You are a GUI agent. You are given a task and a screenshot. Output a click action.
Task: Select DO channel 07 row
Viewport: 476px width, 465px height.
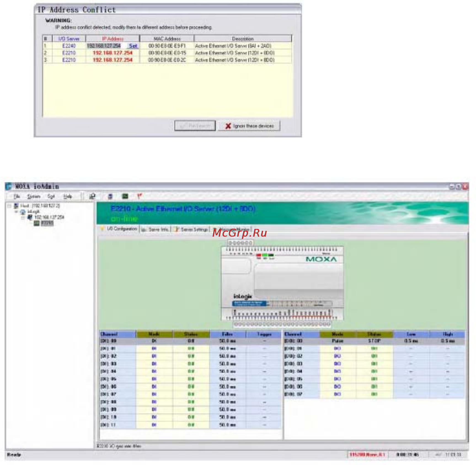(x=375, y=394)
